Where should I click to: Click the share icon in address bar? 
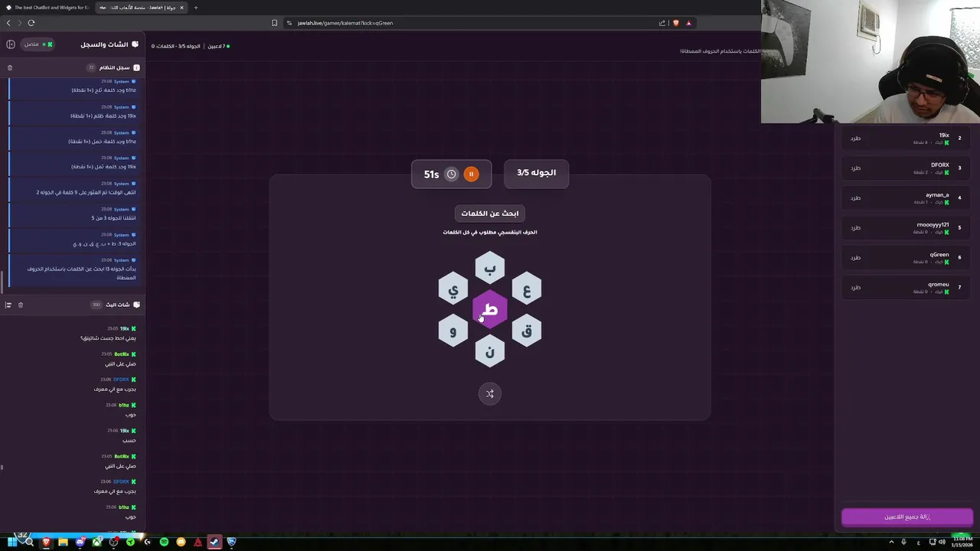pos(662,23)
